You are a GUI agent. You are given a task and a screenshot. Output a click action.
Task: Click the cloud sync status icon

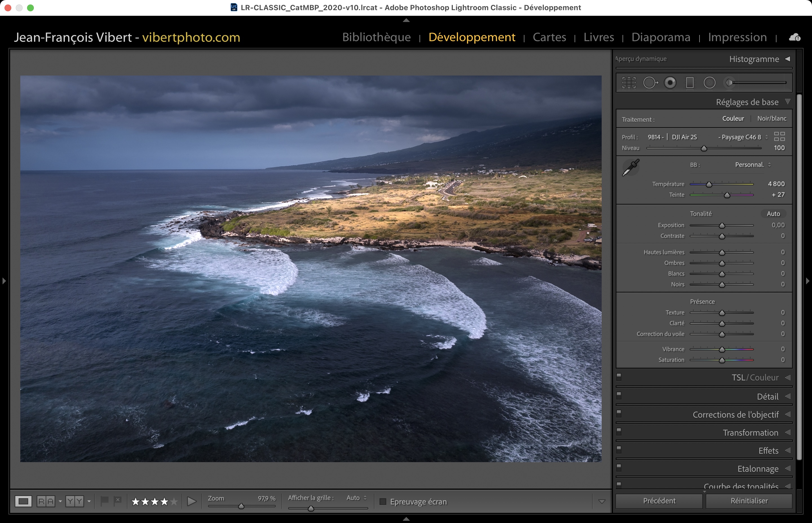point(794,37)
